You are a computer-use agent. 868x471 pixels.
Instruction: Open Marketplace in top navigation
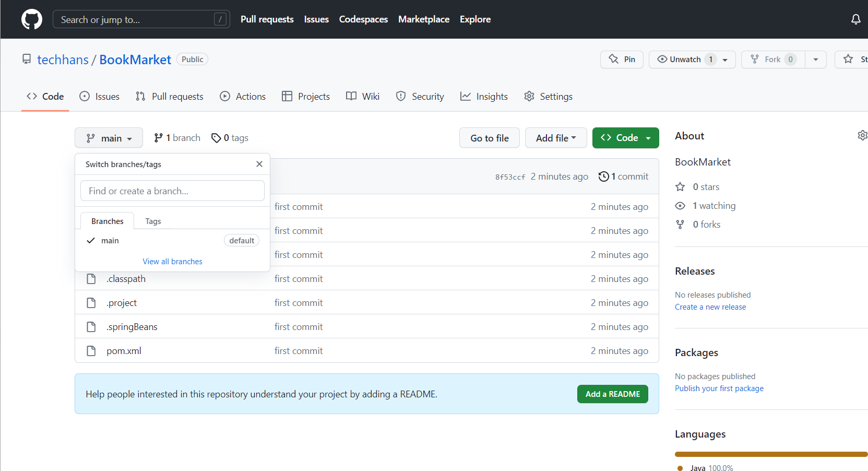[x=424, y=19]
